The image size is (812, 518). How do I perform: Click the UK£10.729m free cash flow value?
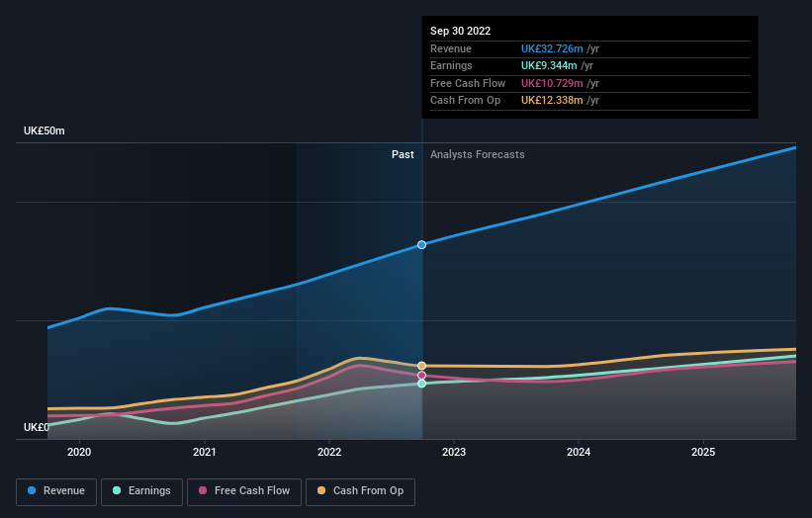[552, 83]
